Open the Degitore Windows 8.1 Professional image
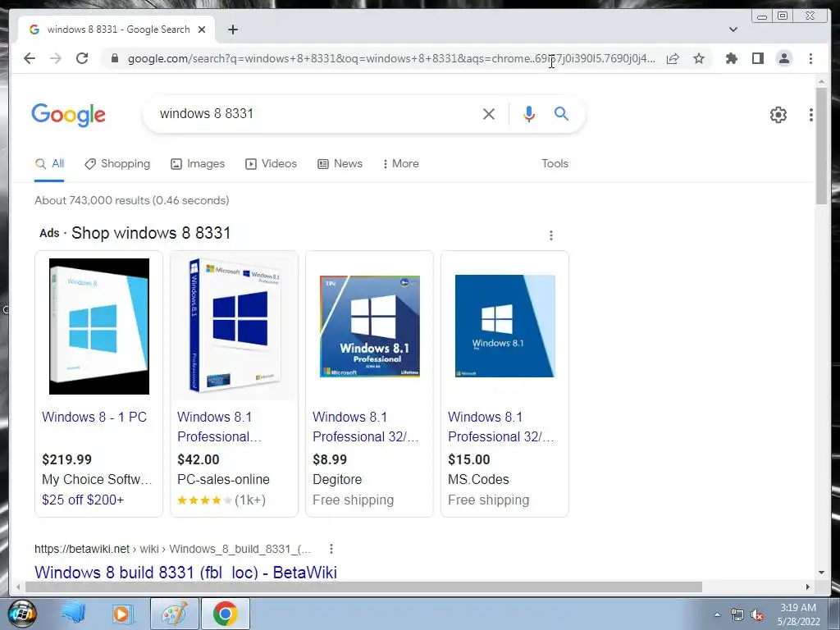The image size is (840, 630). click(370, 326)
